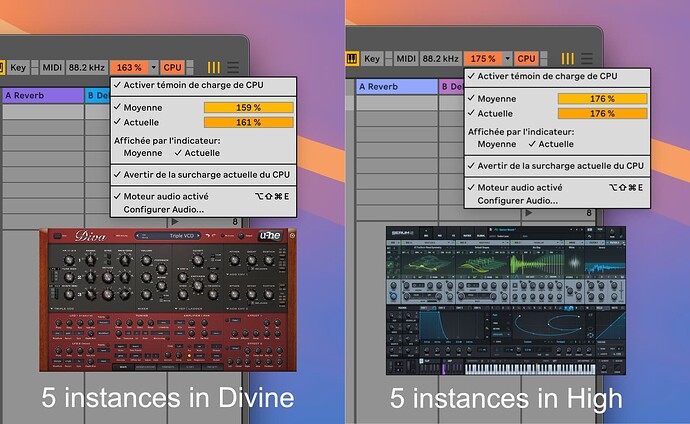
Task: Click the yellow piano keyboard icon beside Key
Action: pyautogui.click(x=352, y=58)
